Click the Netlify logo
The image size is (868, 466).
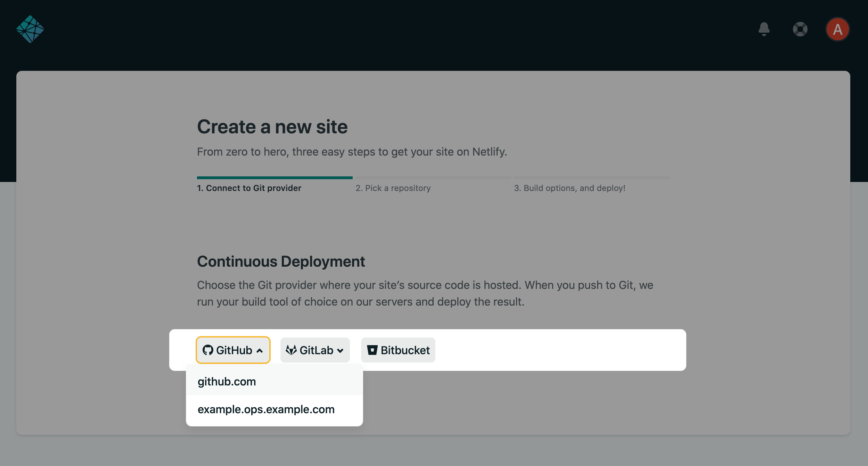point(31,29)
